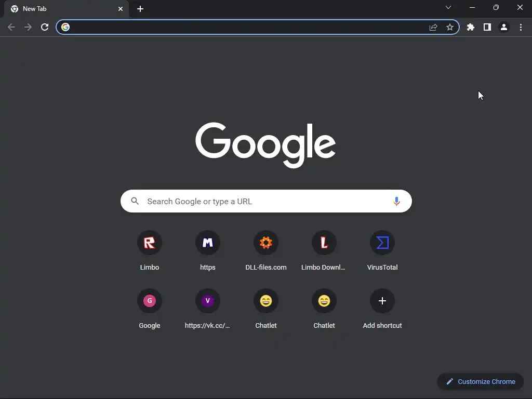The width and height of the screenshot is (532, 399).
Task: Reload the current page
Action: [45, 27]
